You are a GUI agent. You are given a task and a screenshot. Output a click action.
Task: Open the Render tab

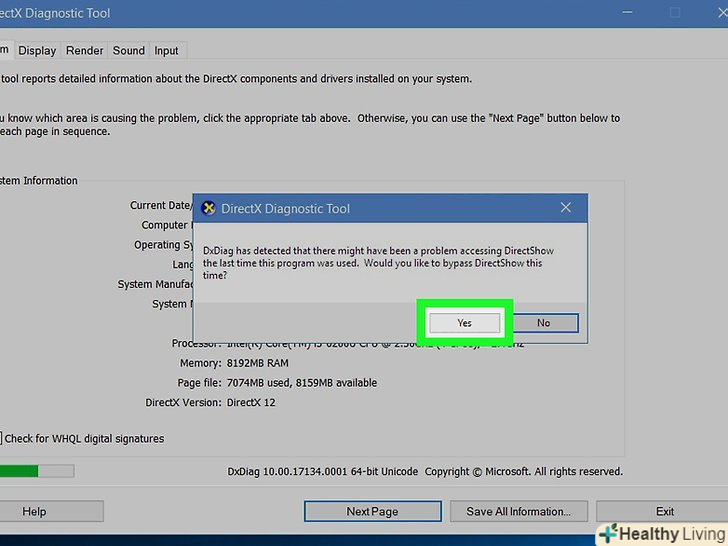click(x=84, y=50)
